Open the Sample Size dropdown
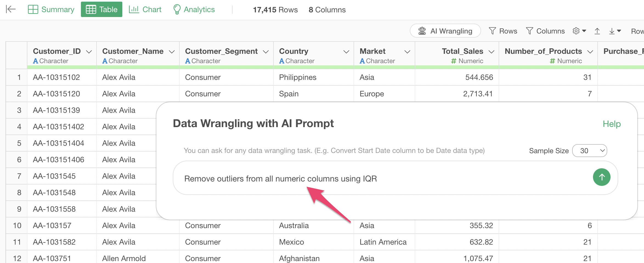This screenshot has height=263, width=644. pos(589,151)
